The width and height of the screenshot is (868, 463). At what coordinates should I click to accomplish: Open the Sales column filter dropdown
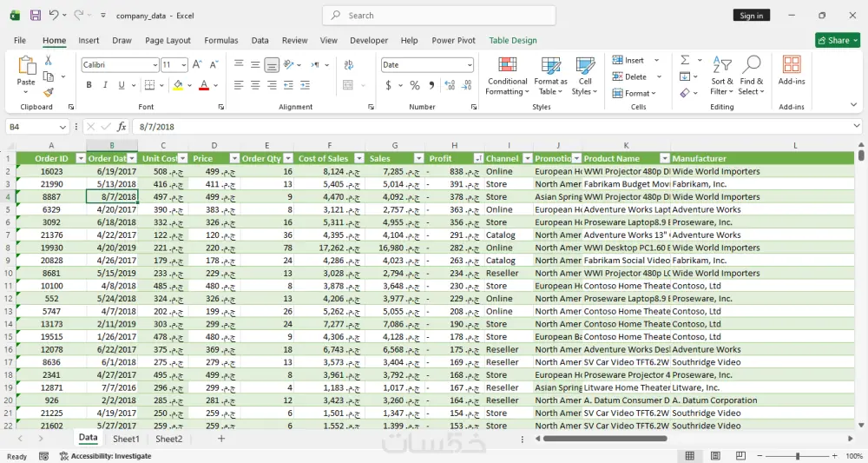(x=418, y=158)
